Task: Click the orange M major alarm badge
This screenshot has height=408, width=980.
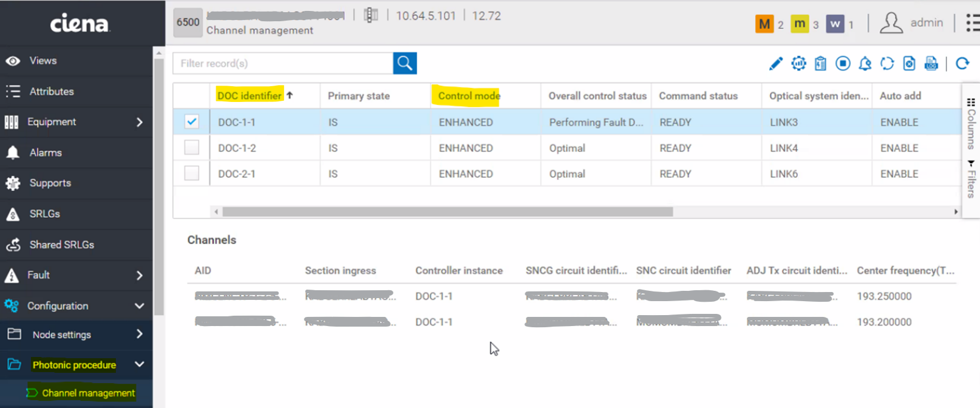Action: coord(764,24)
